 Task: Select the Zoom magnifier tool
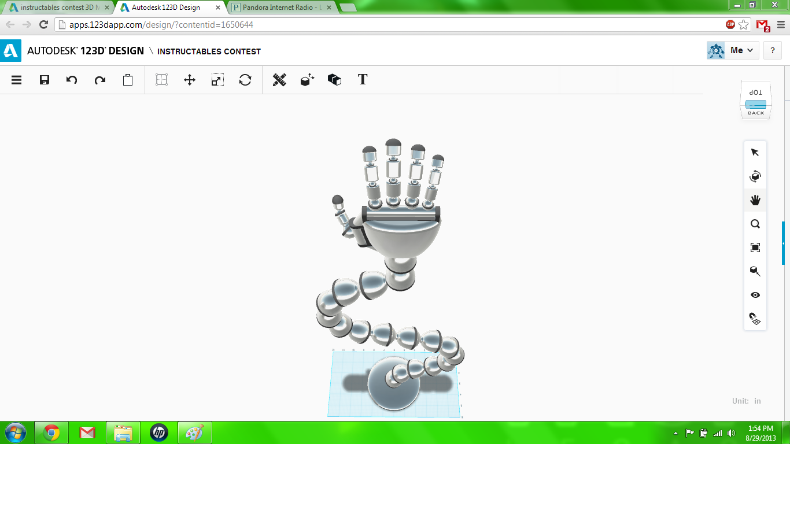[755, 224]
